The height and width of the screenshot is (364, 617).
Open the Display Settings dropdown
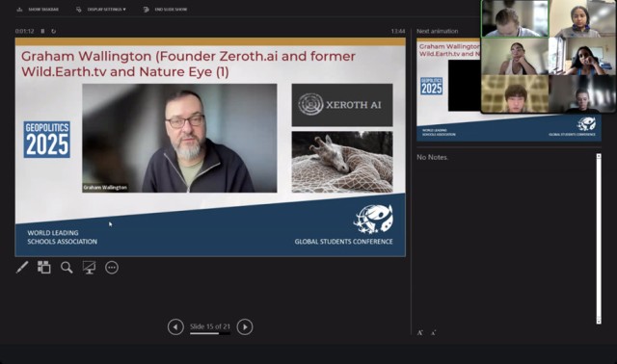tap(101, 9)
